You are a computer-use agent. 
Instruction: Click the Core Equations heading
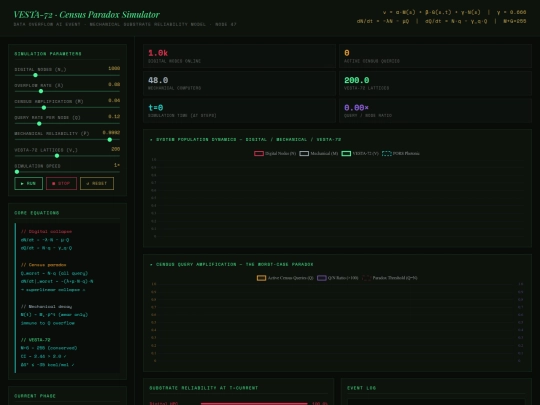click(x=37, y=213)
